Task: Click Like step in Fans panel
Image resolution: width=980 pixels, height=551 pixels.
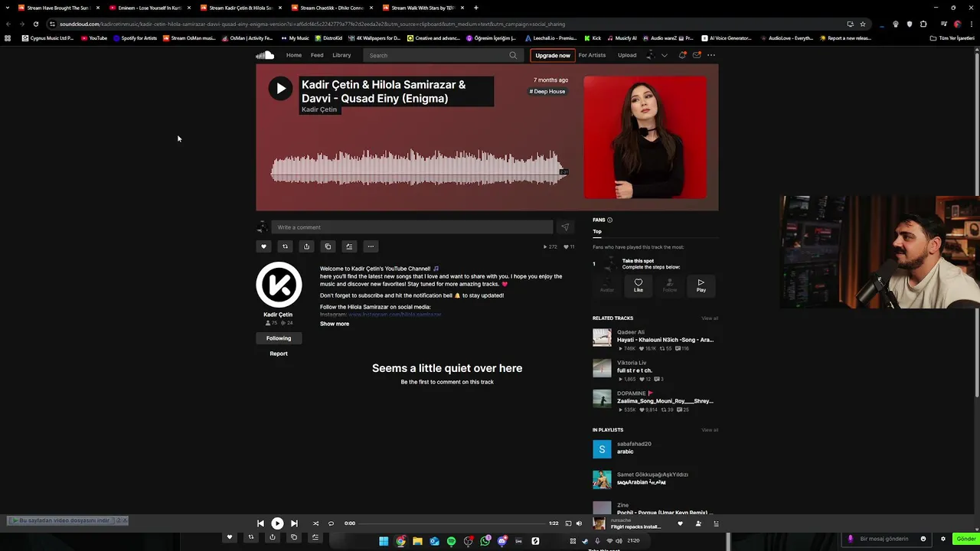Action: click(639, 285)
